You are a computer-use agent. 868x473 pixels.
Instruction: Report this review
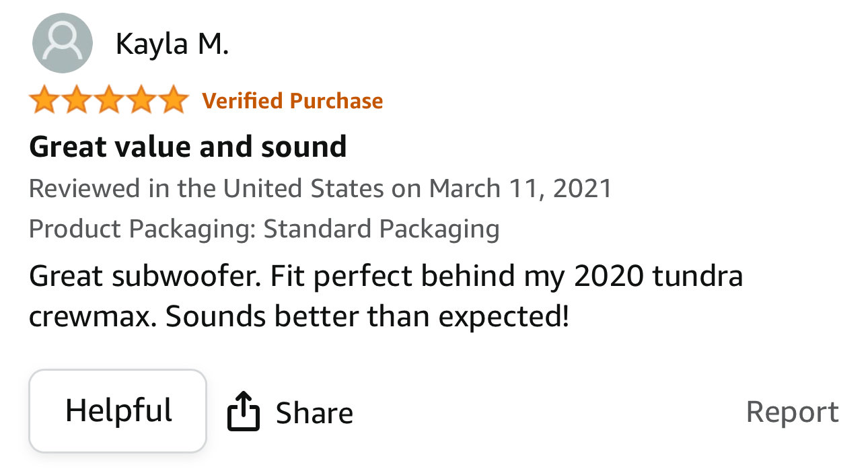793,412
